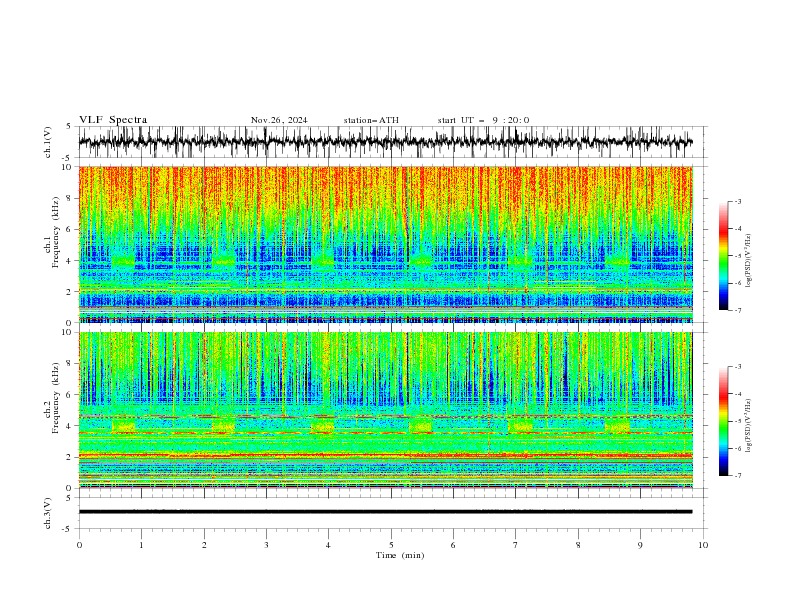Click time axis tick label "9"
792x612 pixels.
pyautogui.click(x=640, y=545)
